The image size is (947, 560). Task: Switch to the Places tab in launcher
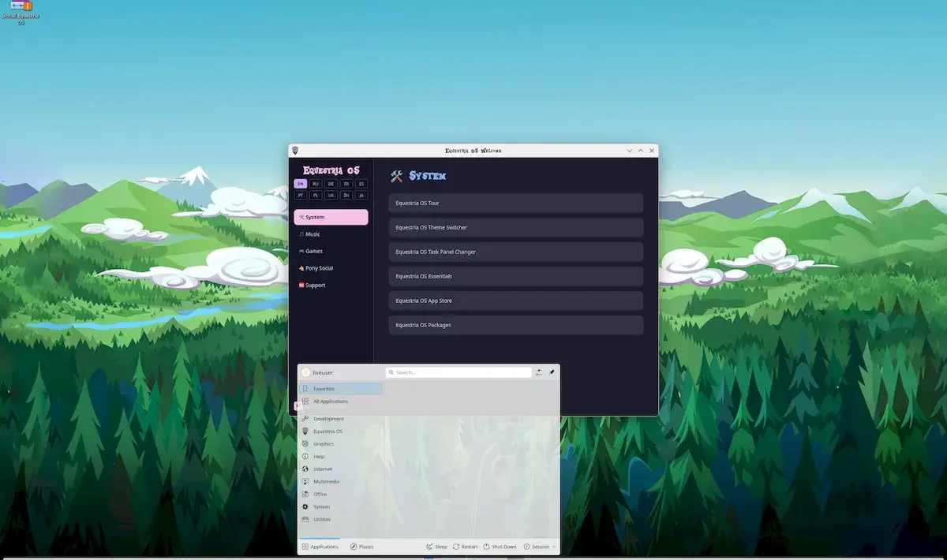click(x=361, y=547)
